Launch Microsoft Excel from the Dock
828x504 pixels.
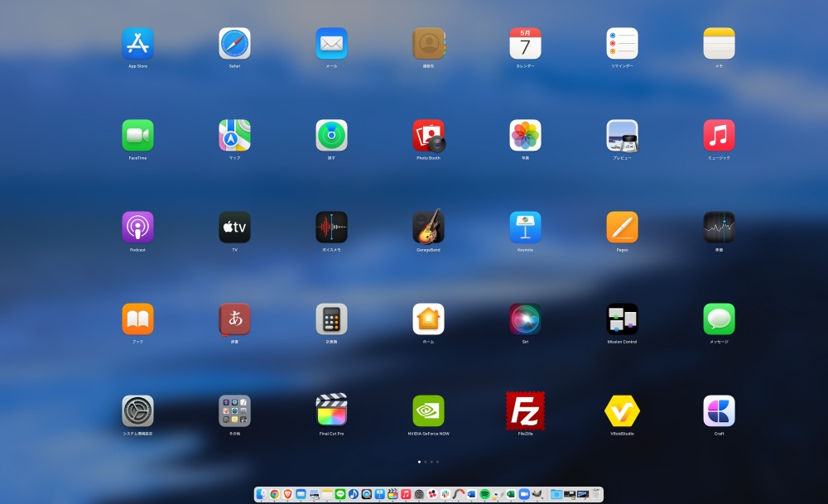pos(511,494)
